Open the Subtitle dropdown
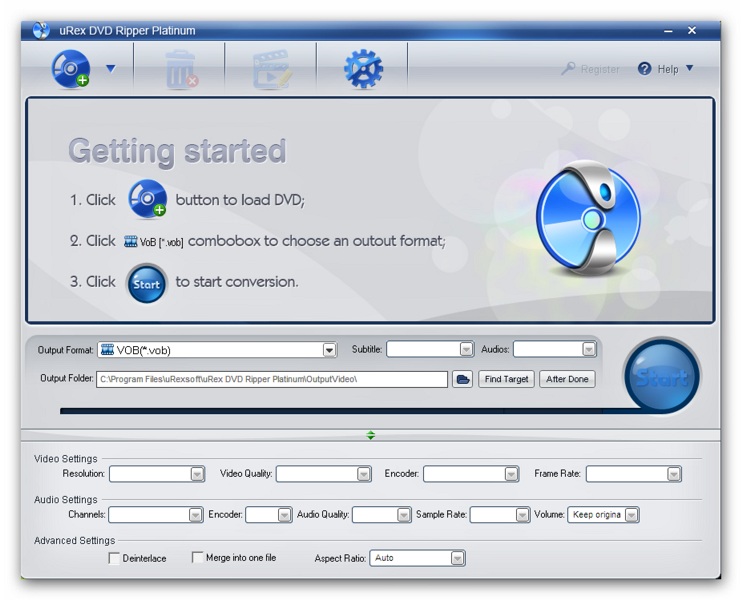This screenshot has height=600, width=742. pos(430,349)
